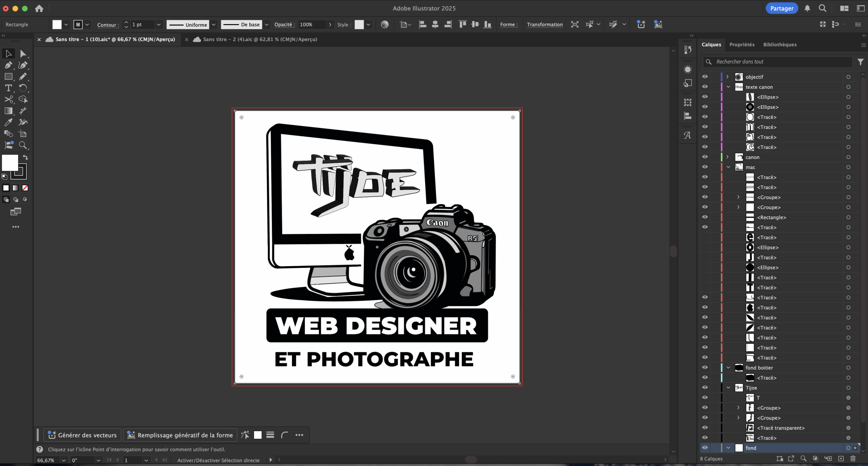
Task: Toggle visibility of the Rectangle sublayer
Action: click(705, 217)
